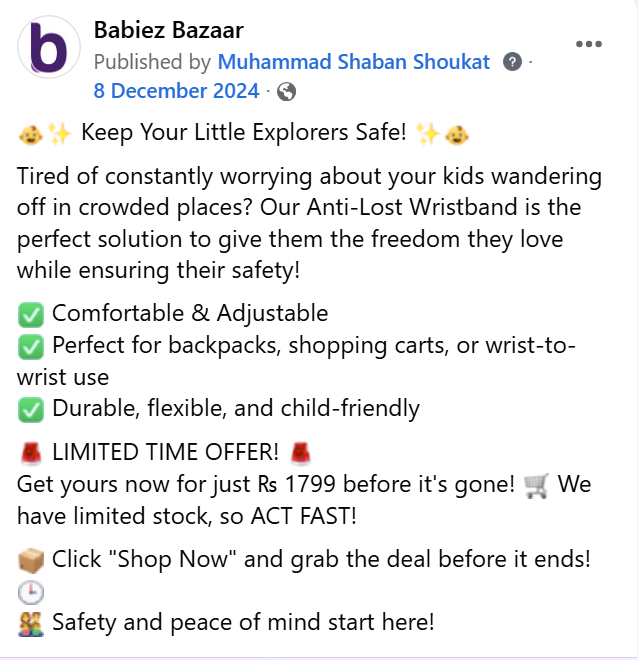Click the clock emoji below the package line
The image size is (638, 660).
tap(31, 591)
